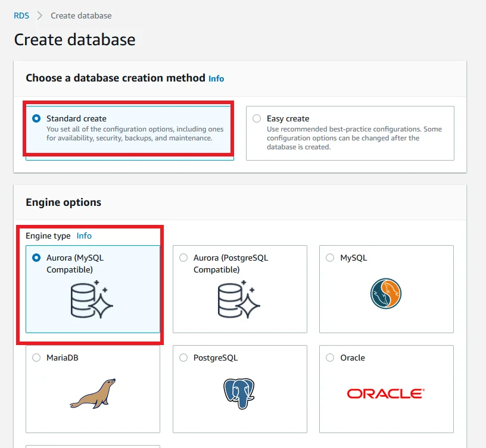Click the 'Aurora (MySQL Compatible)' label
The width and height of the screenshot is (486, 448).
click(75, 264)
